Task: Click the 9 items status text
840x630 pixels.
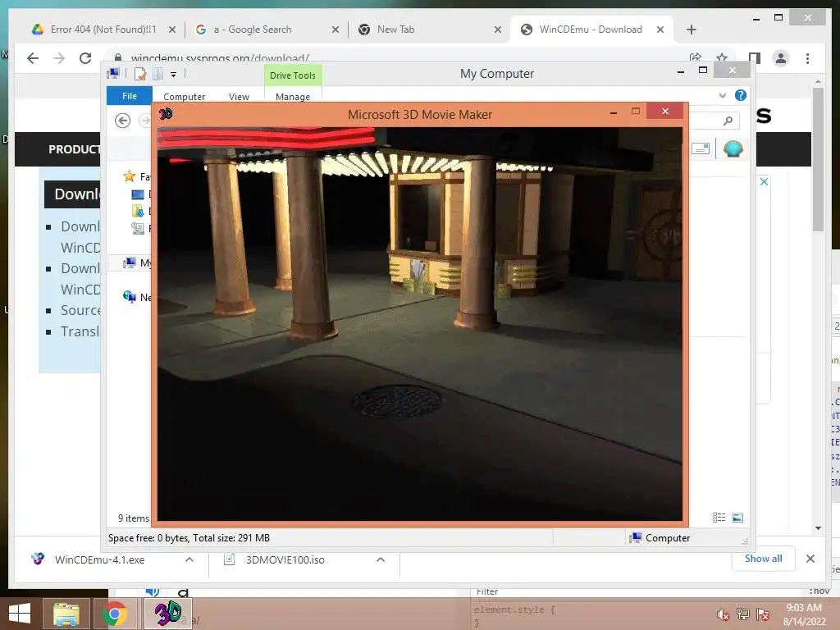Action: coord(134,518)
